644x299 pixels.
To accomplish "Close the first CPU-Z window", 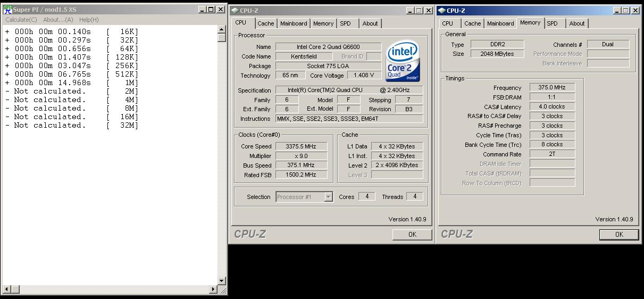I will point(428,10).
